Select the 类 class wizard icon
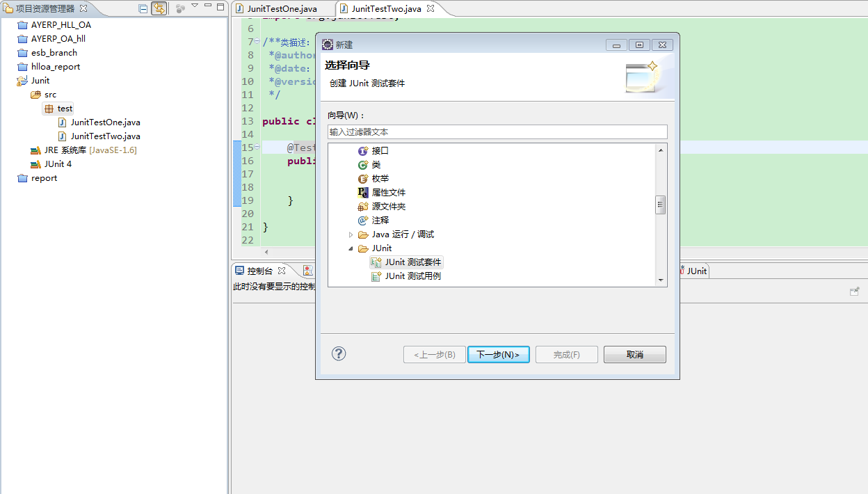 coord(362,164)
